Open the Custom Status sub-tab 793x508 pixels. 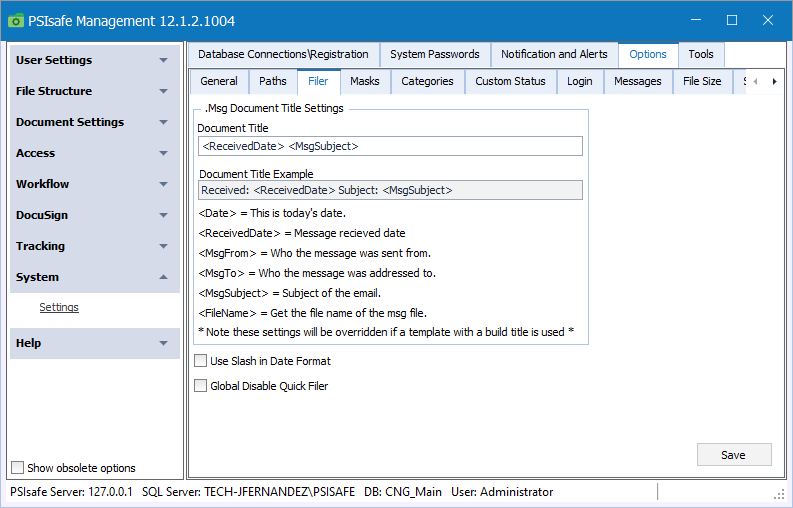(510, 81)
